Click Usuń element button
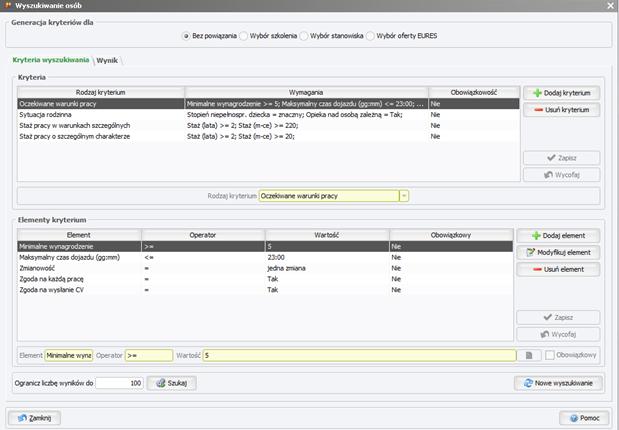The height and width of the screenshot is (430, 619). click(x=558, y=269)
